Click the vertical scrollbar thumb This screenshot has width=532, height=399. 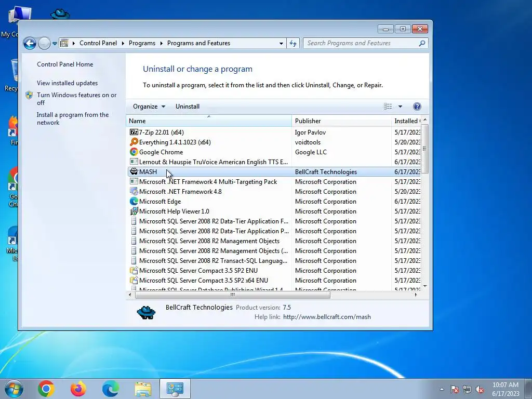click(425, 149)
